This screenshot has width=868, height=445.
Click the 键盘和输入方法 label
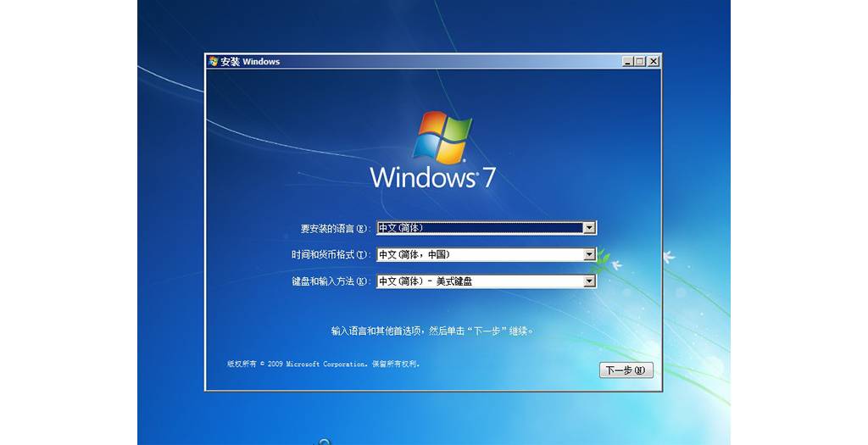pos(331,281)
